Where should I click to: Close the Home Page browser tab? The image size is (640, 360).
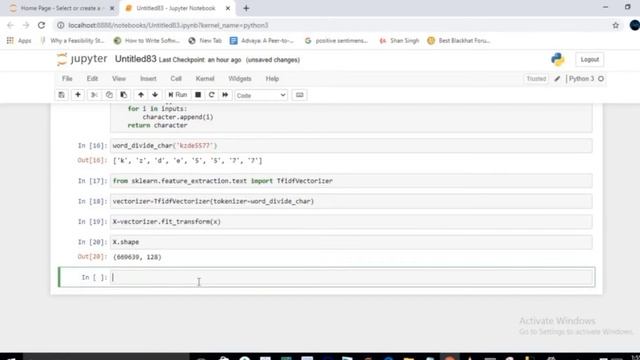coord(112,8)
